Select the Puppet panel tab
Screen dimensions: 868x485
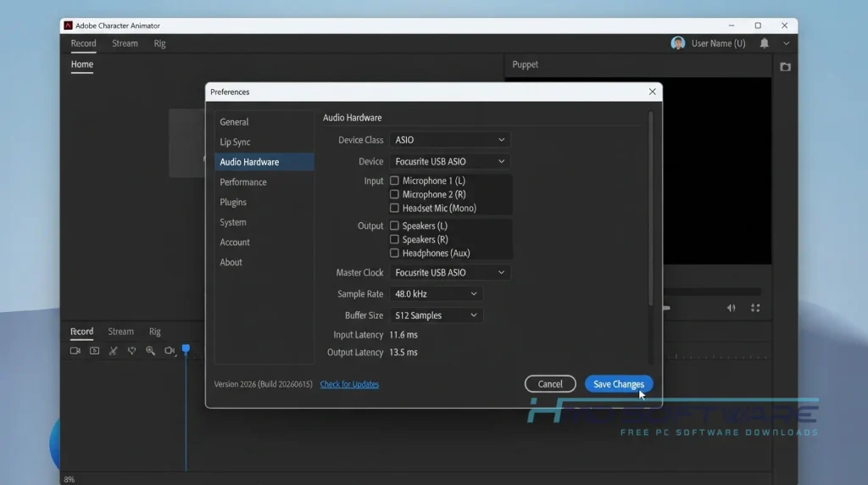tap(526, 64)
